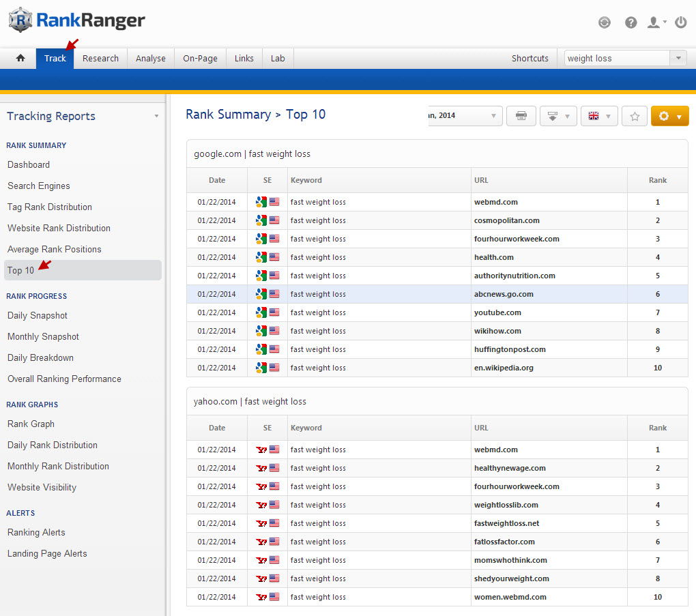This screenshot has height=616, width=696.
Task: Click the print report icon
Action: coord(521,116)
